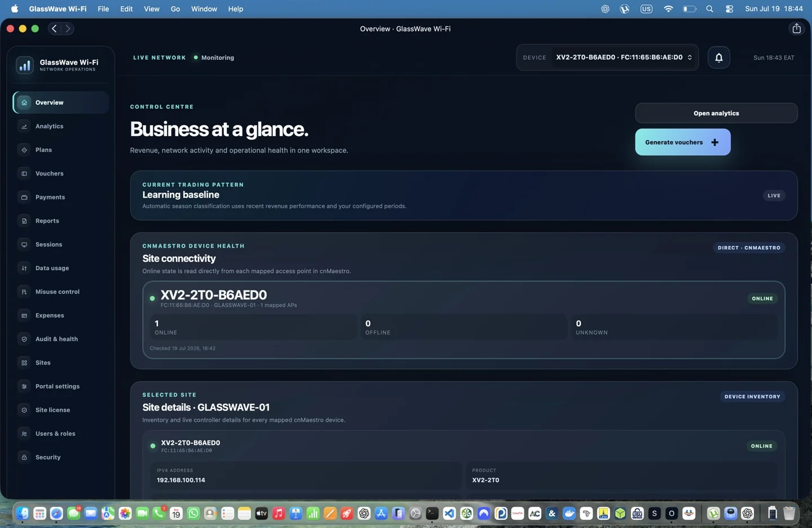Click the LIVE badge on trading pattern
812x528 pixels.
774,196
